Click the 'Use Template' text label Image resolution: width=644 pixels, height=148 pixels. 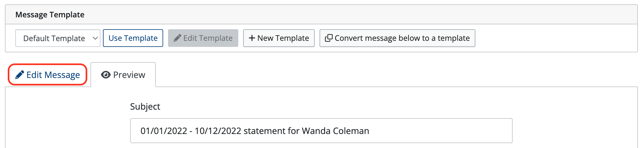[x=133, y=38]
